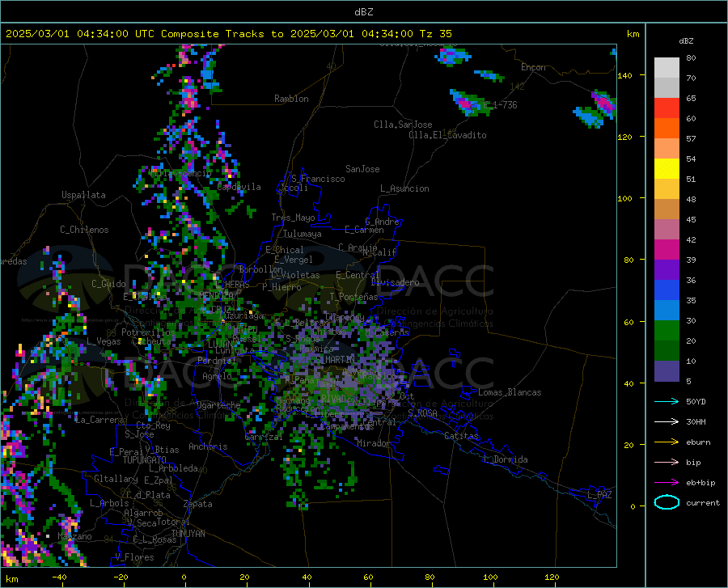Click the pink bip arrow legend icon
Image resolution: width=728 pixels, height=588 pixels.
click(667, 463)
